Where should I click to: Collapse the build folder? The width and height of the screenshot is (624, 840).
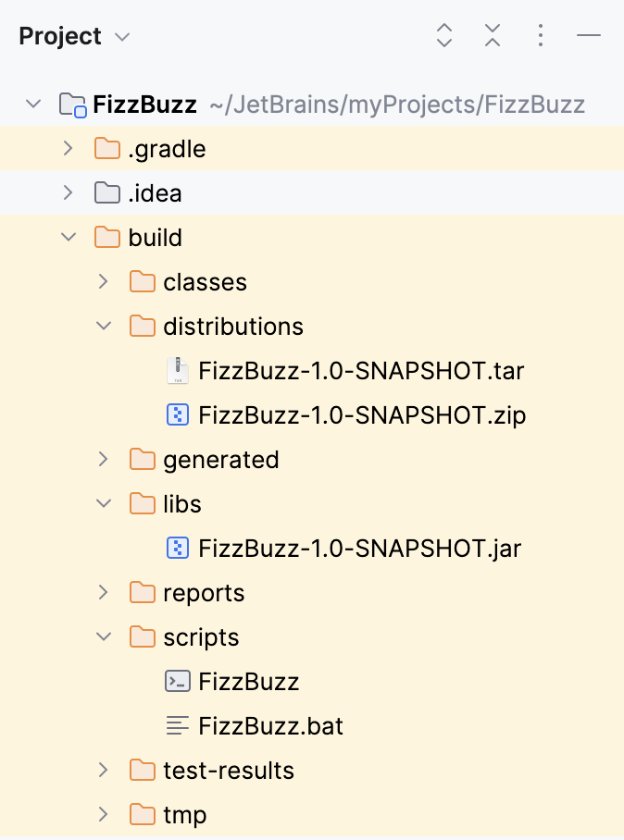click(68, 237)
